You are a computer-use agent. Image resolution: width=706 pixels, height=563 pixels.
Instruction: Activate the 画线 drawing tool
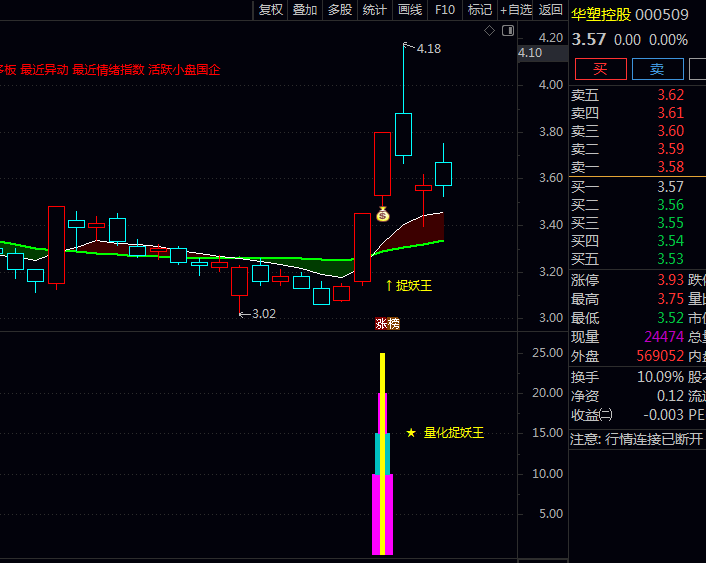click(410, 10)
